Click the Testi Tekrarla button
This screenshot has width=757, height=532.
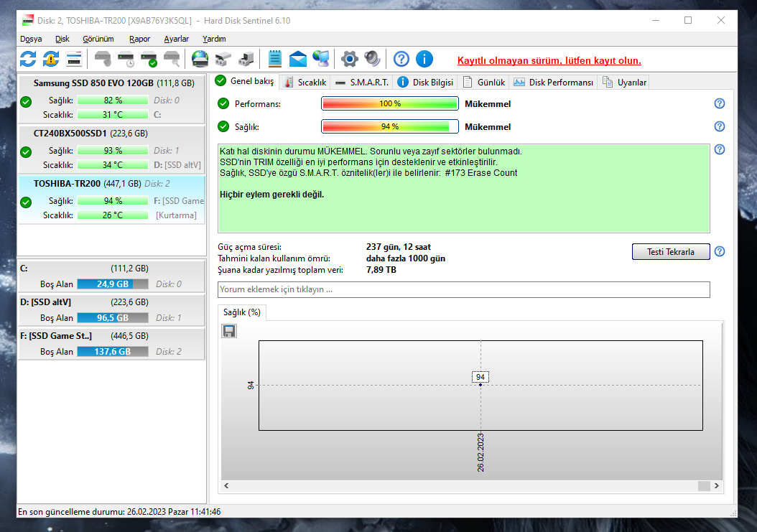point(671,251)
